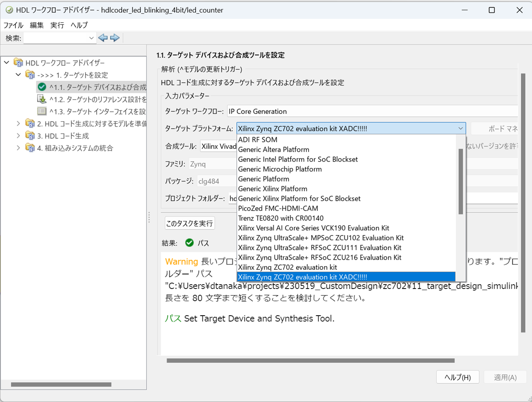This screenshot has width=532, height=402.
Task: Click folder icon of 2. HDL コード生成に対するモデルを準備
Action: (30, 123)
